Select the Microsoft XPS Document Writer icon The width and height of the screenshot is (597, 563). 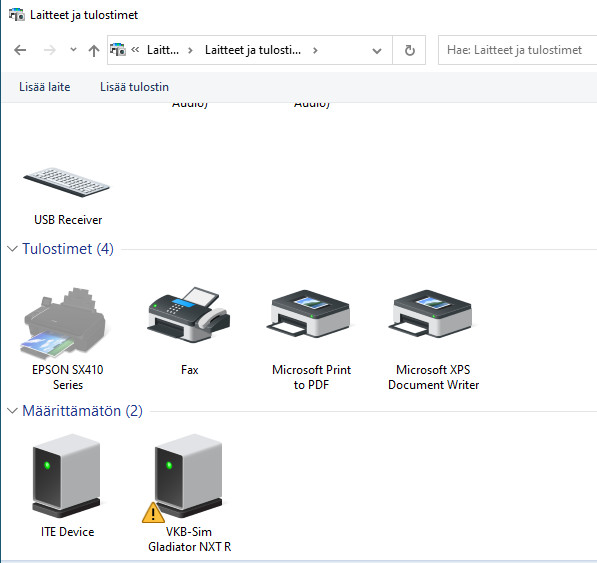[430, 314]
